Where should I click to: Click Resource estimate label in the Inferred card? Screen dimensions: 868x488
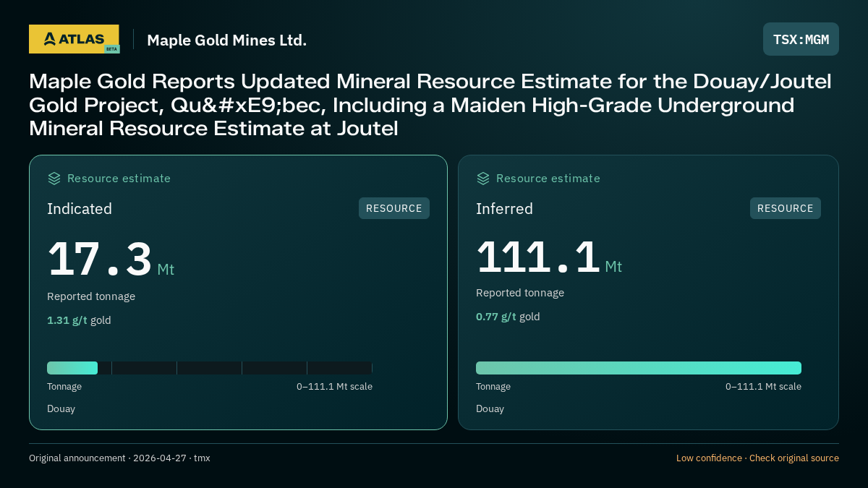pos(548,179)
